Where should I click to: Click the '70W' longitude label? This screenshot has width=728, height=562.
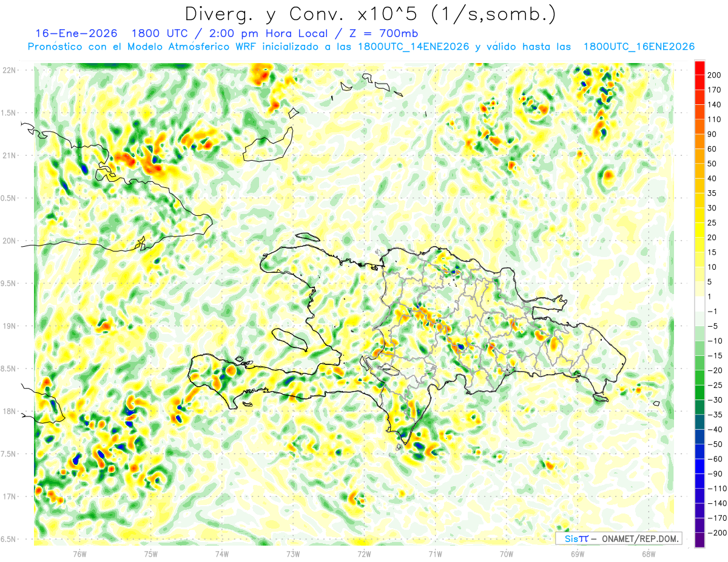507,554
